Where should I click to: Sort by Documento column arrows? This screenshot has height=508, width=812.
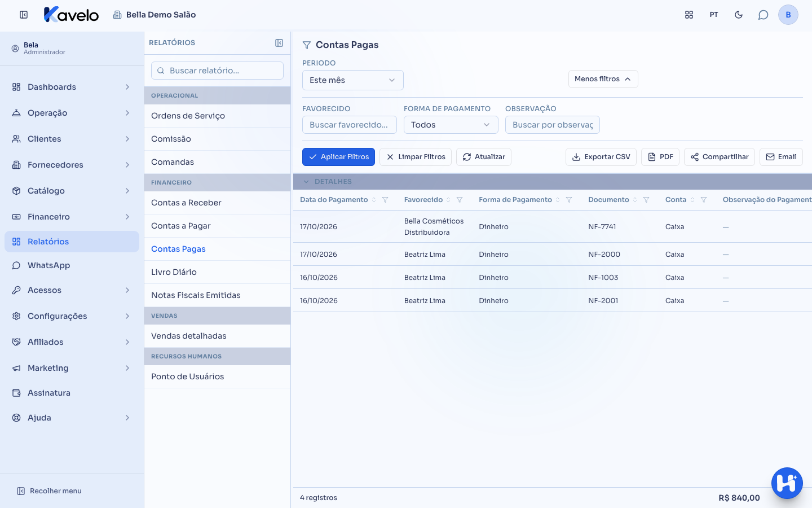[x=635, y=200]
